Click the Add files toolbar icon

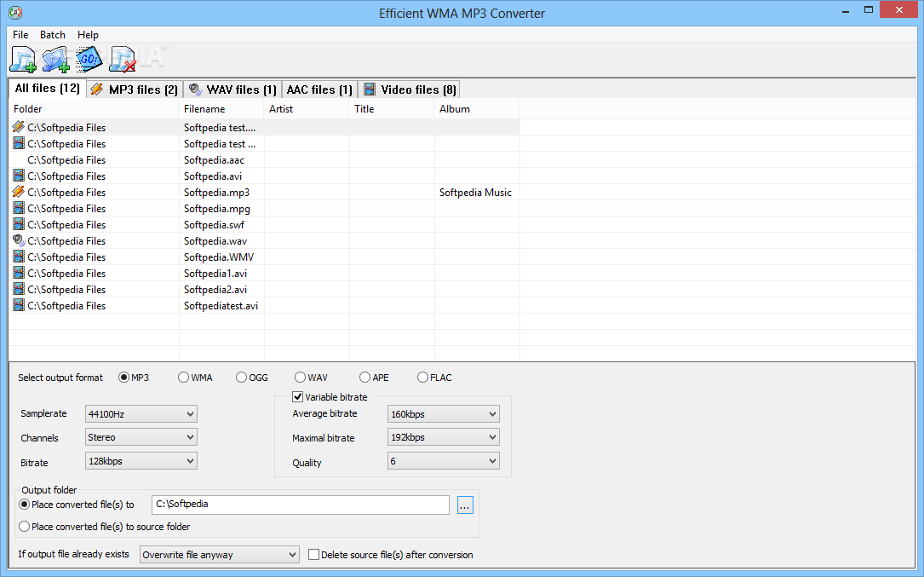pyautogui.click(x=23, y=59)
